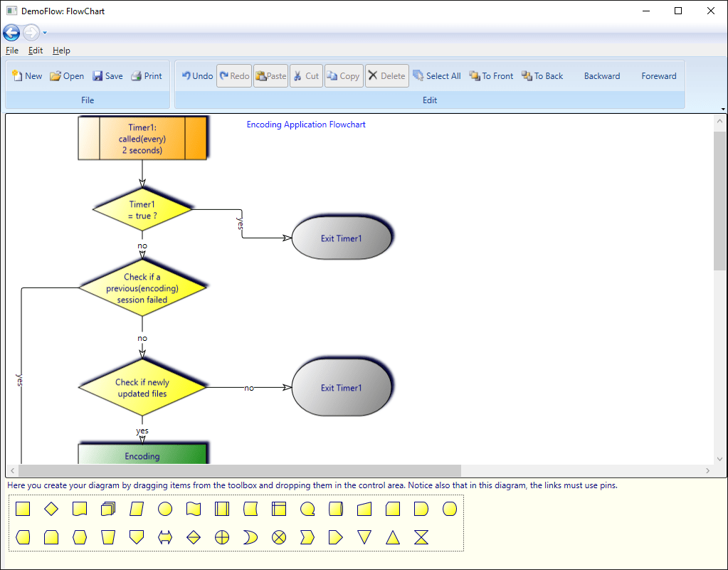
Task: Bring the selection To Front
Action: point(490,75)
